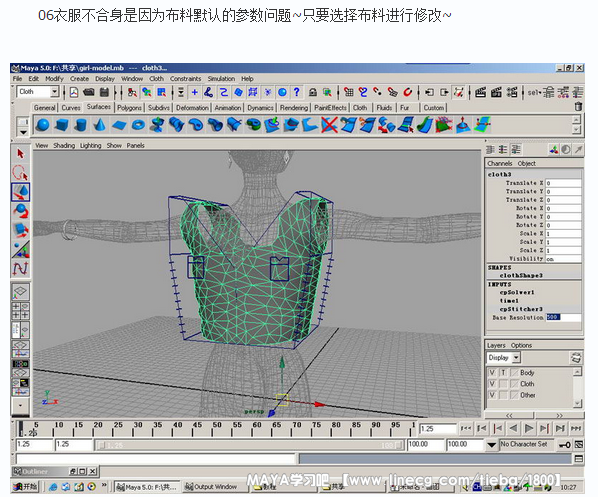Go to start of playback range
Image resolution: width=598 pixels, height=497 pixels.
coord(466,429)
